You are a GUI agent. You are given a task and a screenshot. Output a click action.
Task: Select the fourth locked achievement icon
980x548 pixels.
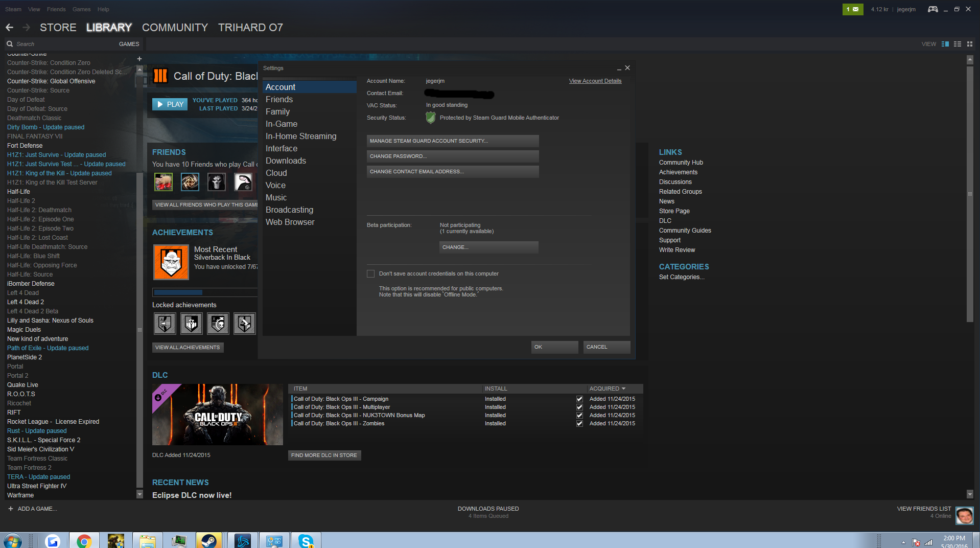click(244, 323)
